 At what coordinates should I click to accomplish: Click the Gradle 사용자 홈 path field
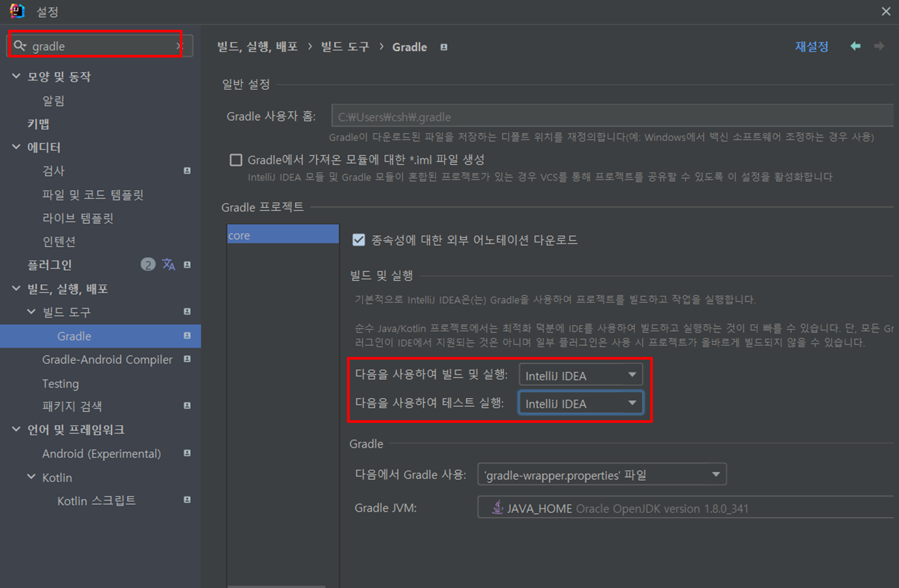(x=612, y=116)
